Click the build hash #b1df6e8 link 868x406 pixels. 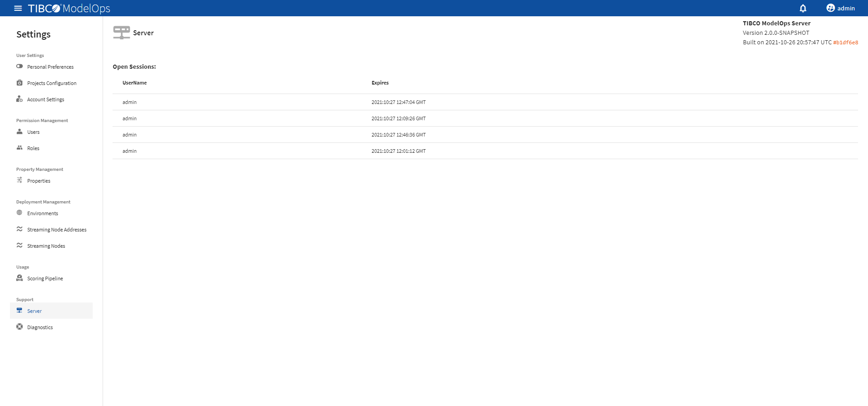point(845,42)
